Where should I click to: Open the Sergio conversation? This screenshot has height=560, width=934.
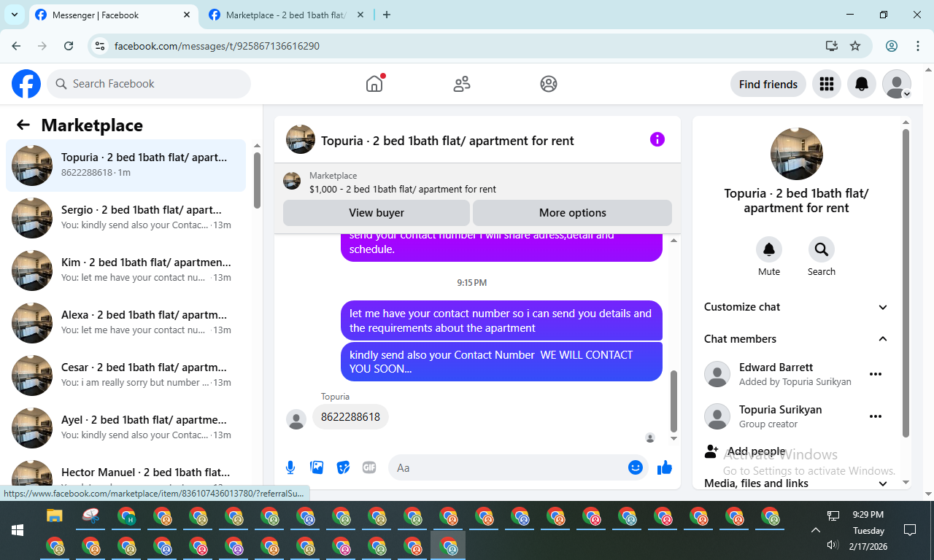(126, 218)
